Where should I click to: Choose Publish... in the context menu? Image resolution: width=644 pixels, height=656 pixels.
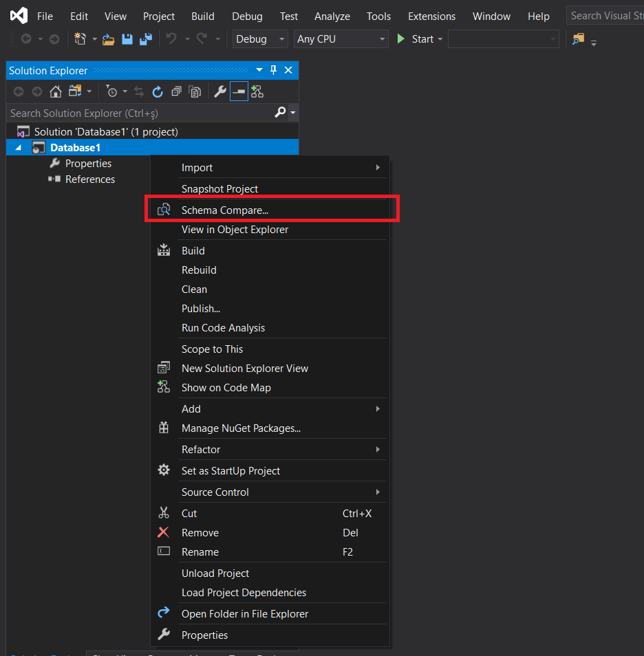201,309
